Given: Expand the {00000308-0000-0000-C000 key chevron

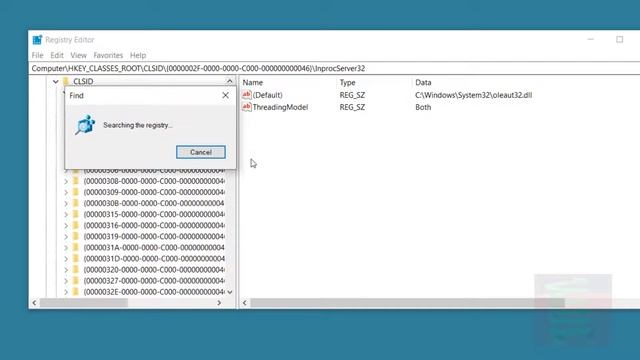Looking at the screenshot, I should click(66, 181).
